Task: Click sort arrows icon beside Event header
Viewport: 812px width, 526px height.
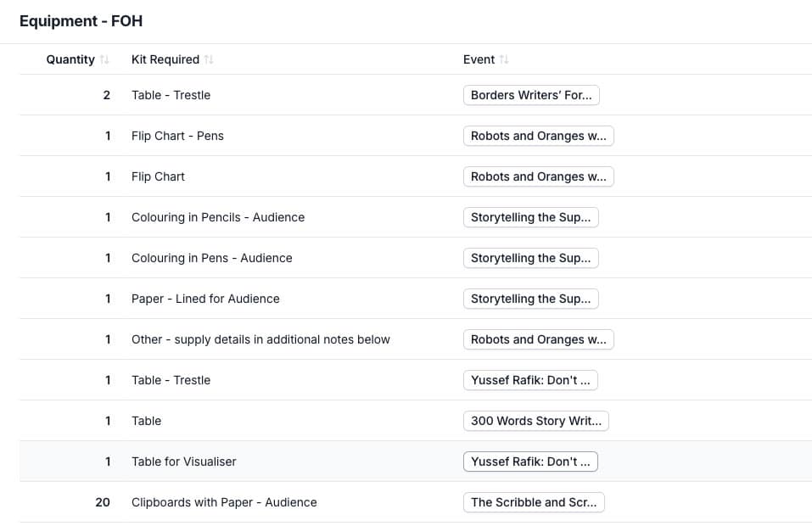Action: click(x=504, y=59)
